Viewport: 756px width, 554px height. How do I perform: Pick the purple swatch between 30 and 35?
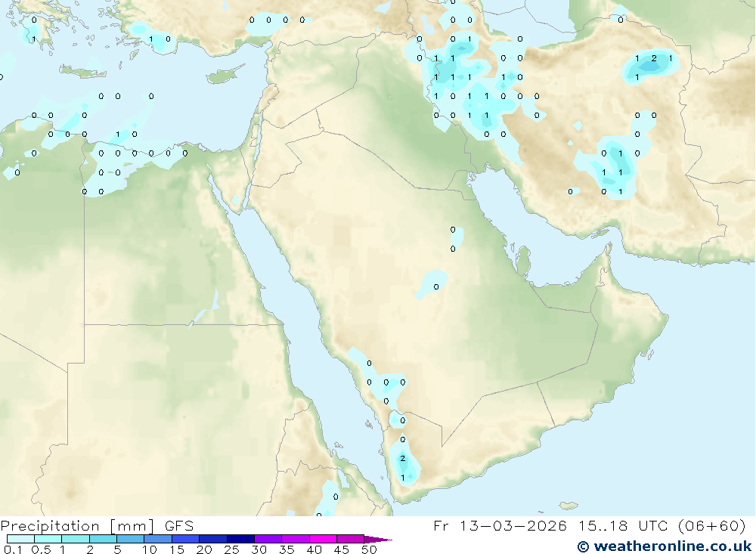click(268, 539)
